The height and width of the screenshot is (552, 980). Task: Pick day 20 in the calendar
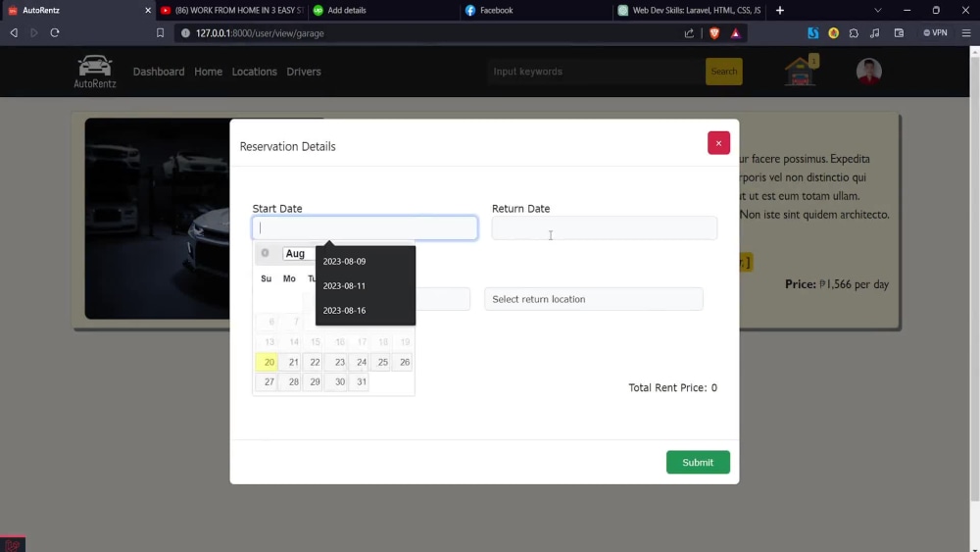pyautogui.click(x=267, y=362)
